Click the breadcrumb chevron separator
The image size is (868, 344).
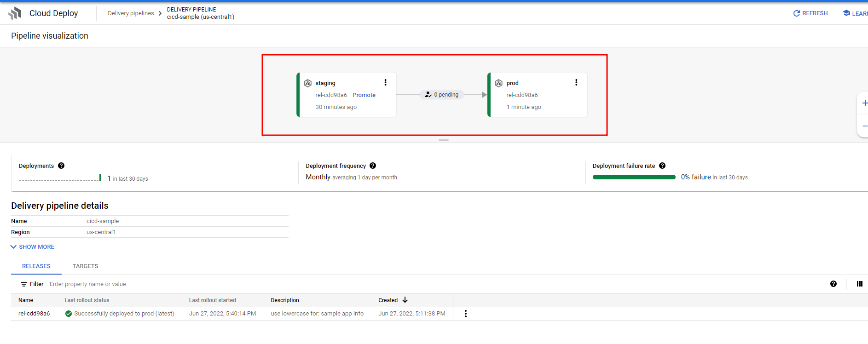pyautogui.click(x=160, y=13)
